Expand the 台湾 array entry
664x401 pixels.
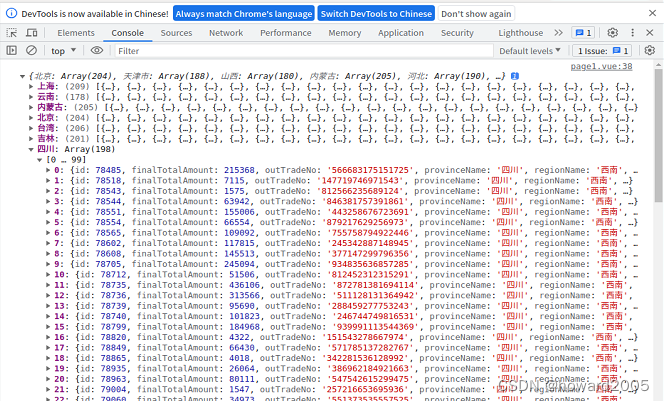pos(31,128)
